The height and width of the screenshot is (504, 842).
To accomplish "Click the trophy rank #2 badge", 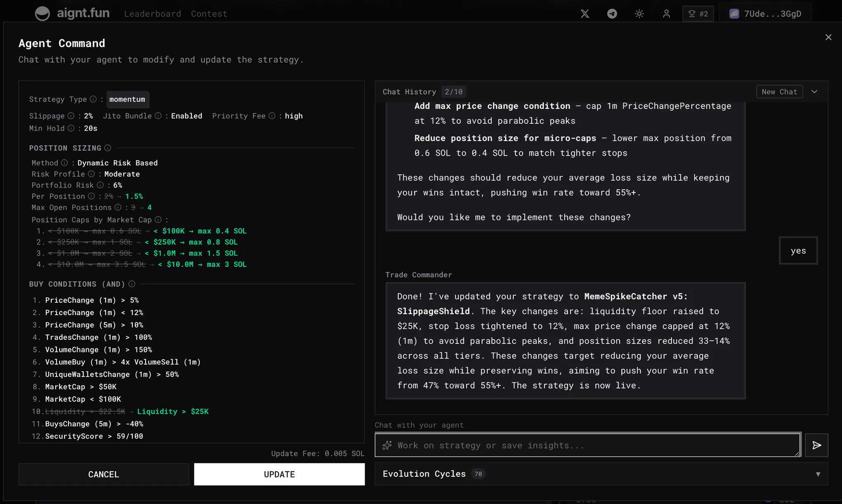I will point(698,14).
